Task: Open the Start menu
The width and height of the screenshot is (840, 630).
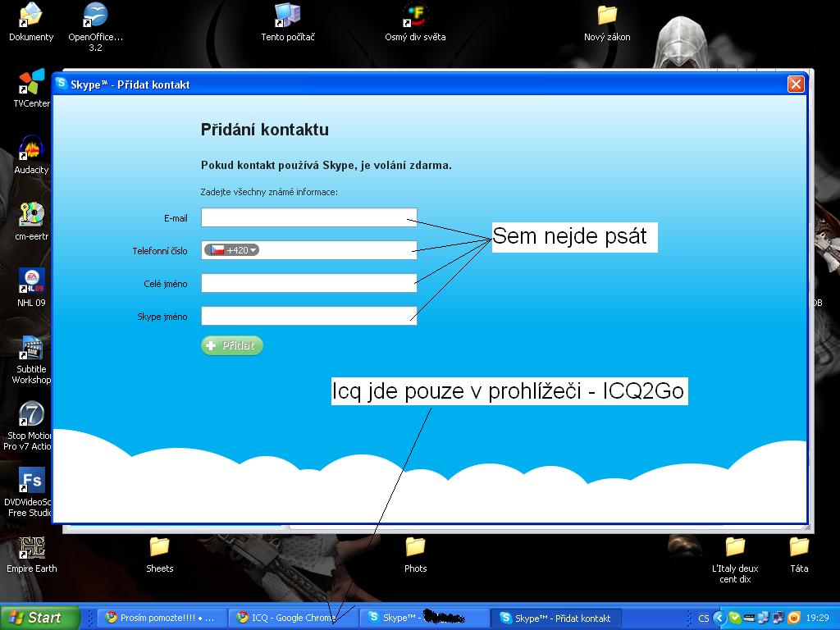Action: [x=39, y=618]
